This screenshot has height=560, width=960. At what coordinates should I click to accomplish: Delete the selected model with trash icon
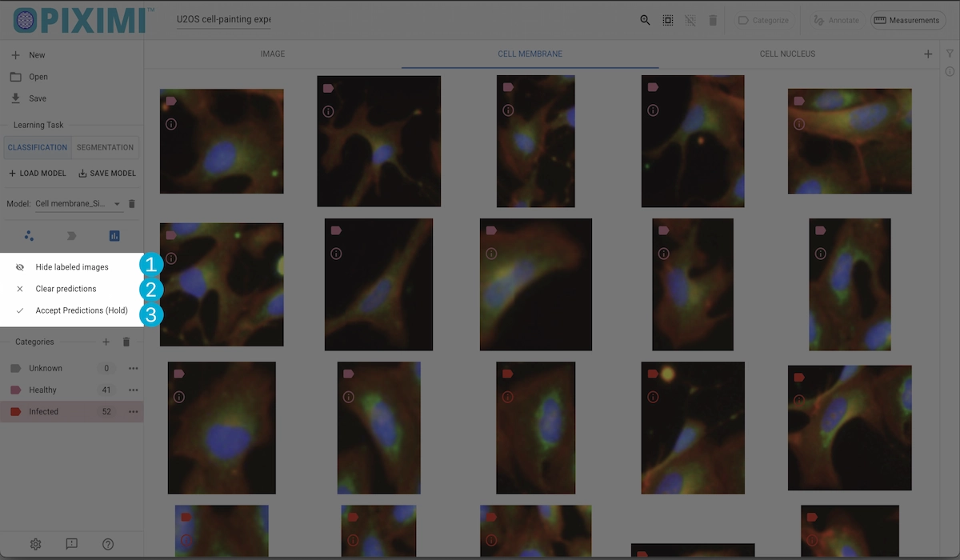pos(132,204)
